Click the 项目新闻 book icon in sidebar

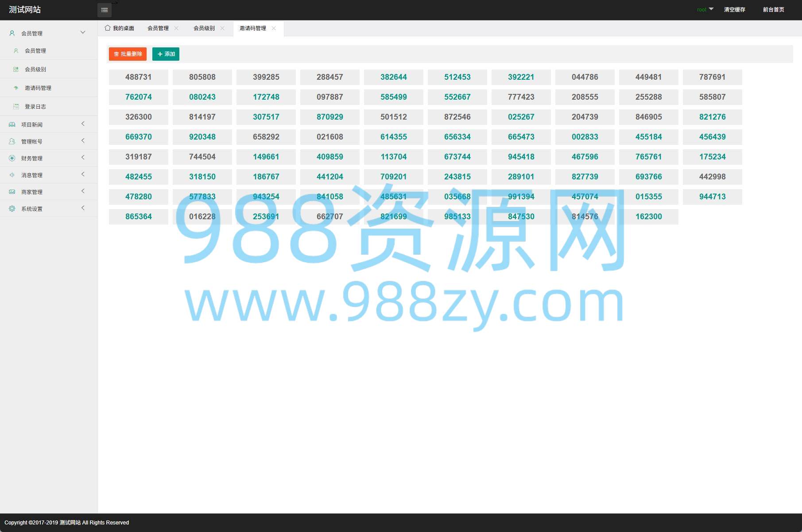pos(12,124)
